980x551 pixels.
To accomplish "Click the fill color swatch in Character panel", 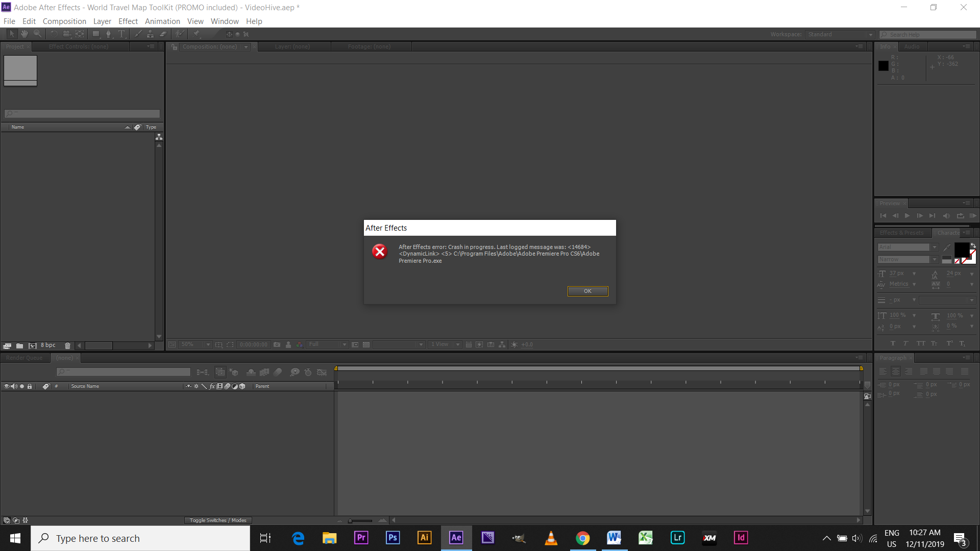I will (x=962, y=251).
